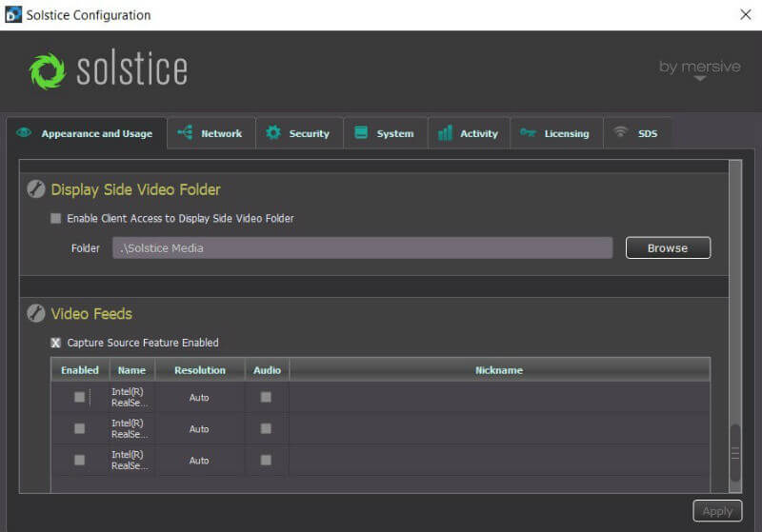Toggle Audio checkbox for first Intel RealSense feed

tap(266, 397)
